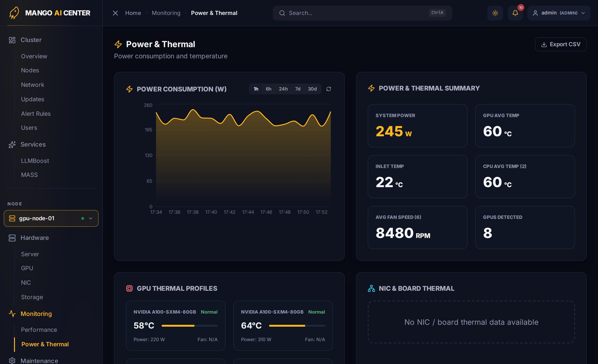598x364 pixels.
Task: Click the node selector chevron arrow
Action: (91, 218)
